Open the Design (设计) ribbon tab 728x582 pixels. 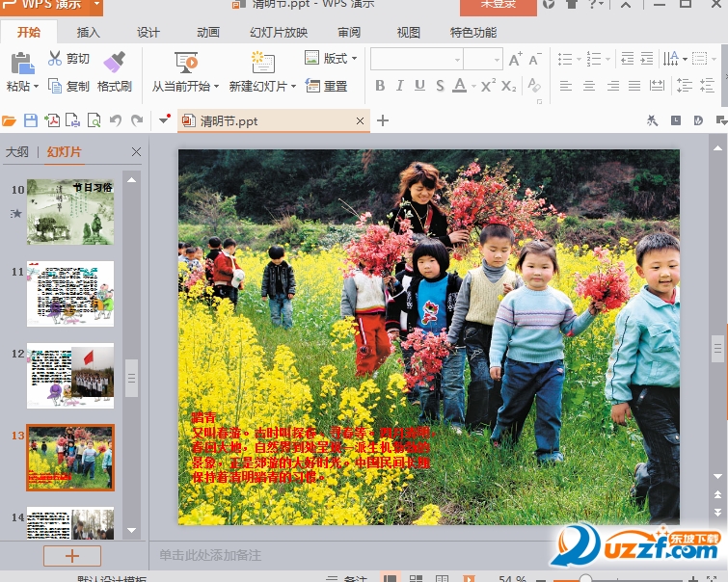[148, 33]
